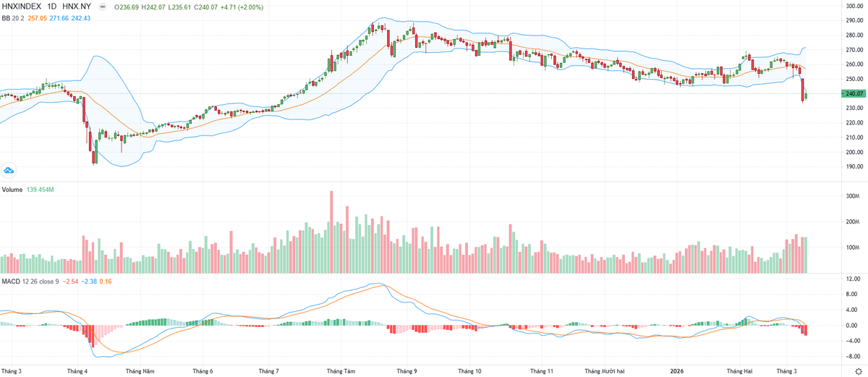Click the HNXINDEX symbol title
The width and height of the screenshot is (868, 377).
click(x=21, y=7)
